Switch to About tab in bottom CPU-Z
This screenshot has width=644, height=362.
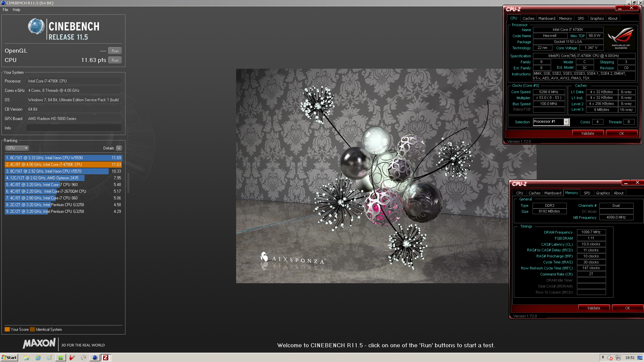(x=619, y=193)
